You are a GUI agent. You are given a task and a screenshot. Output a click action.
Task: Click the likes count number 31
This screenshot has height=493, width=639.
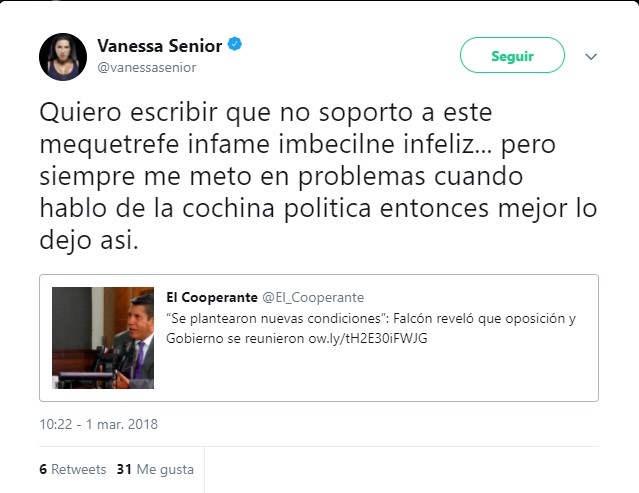[x=124, y=468]
